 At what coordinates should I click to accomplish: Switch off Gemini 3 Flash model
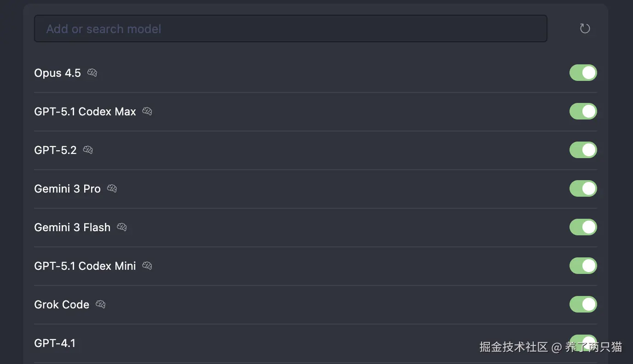583,227
